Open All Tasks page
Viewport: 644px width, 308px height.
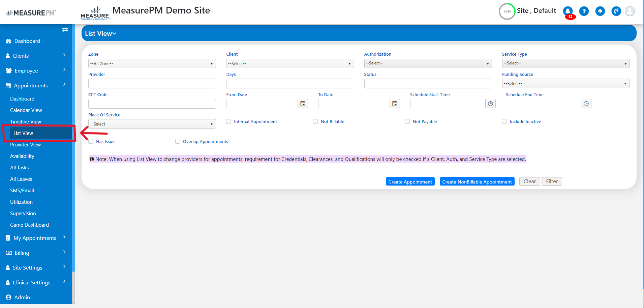[x=20, y=168]
